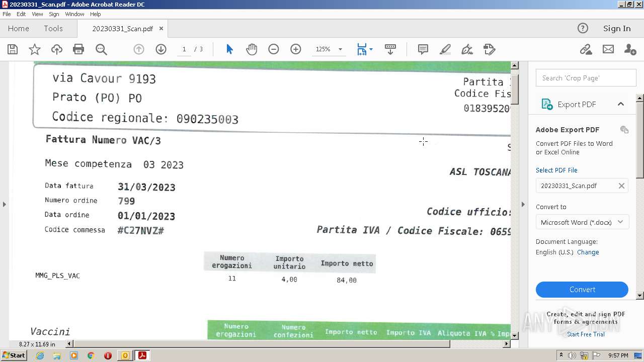Click the right panel vertical scrollbar thumb
644x362 pixels.
pos(640,139)
